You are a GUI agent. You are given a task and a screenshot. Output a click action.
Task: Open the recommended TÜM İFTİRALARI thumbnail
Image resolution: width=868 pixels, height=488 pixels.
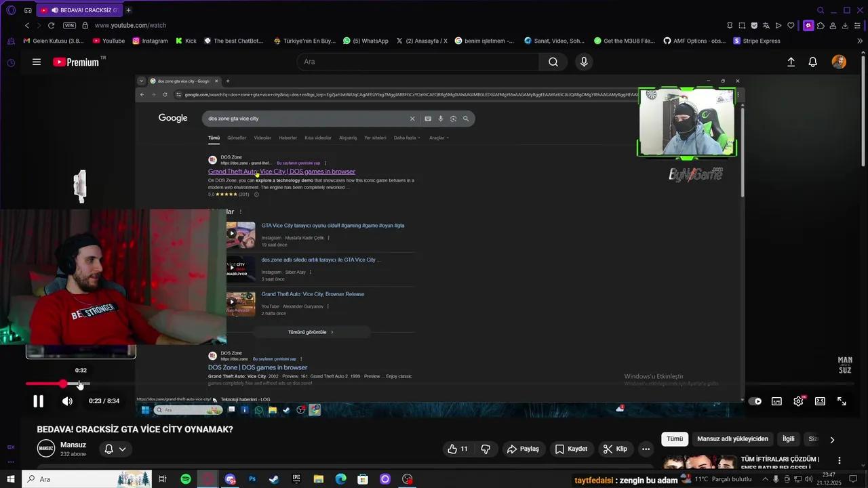698,462
